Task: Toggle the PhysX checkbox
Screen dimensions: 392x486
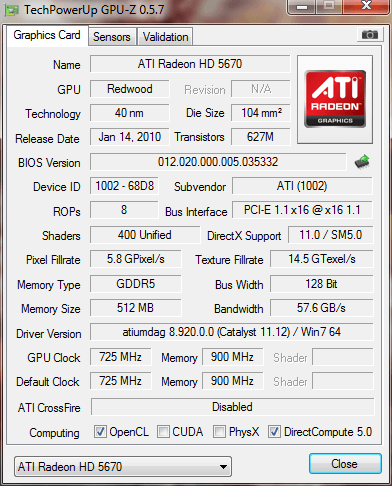Action: (219, 432)
